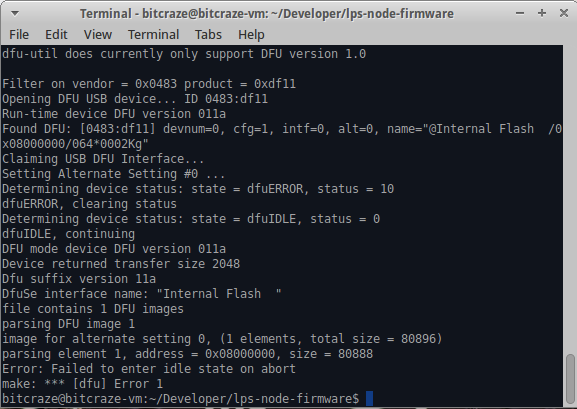This screenshot has width=577, height=409.
Task: Maximize the Terminal window with plus icon
Action: click(542, 13)
